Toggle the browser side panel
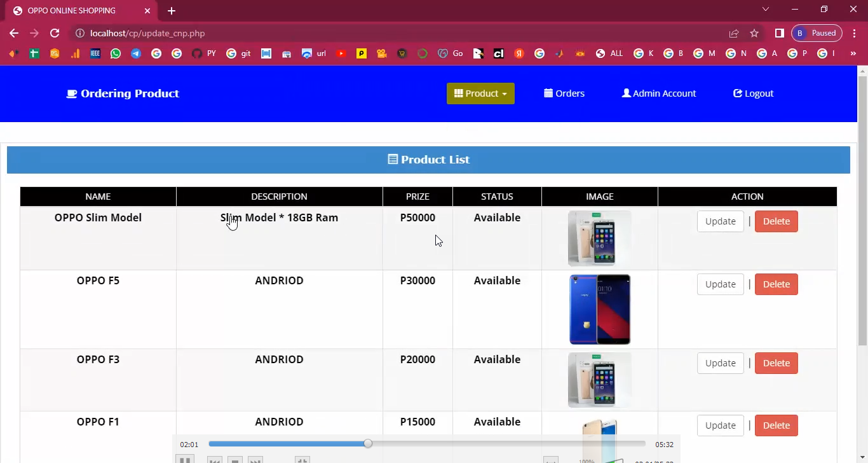The image size is (868, 463). [780, 33]
